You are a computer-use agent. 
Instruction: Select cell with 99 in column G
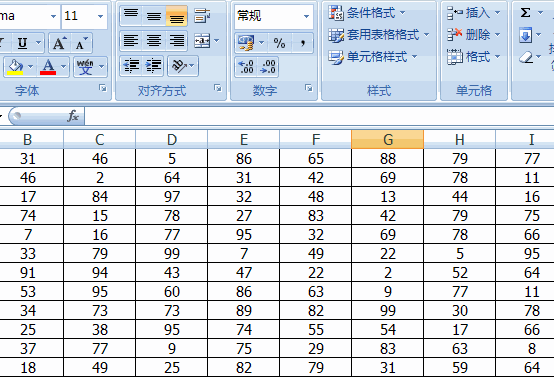[388, 311]
